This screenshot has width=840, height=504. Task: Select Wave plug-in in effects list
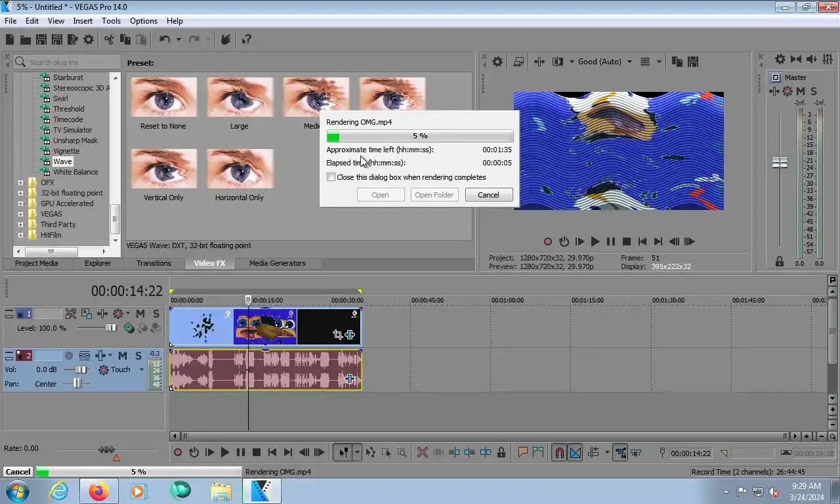pos(62,161)
